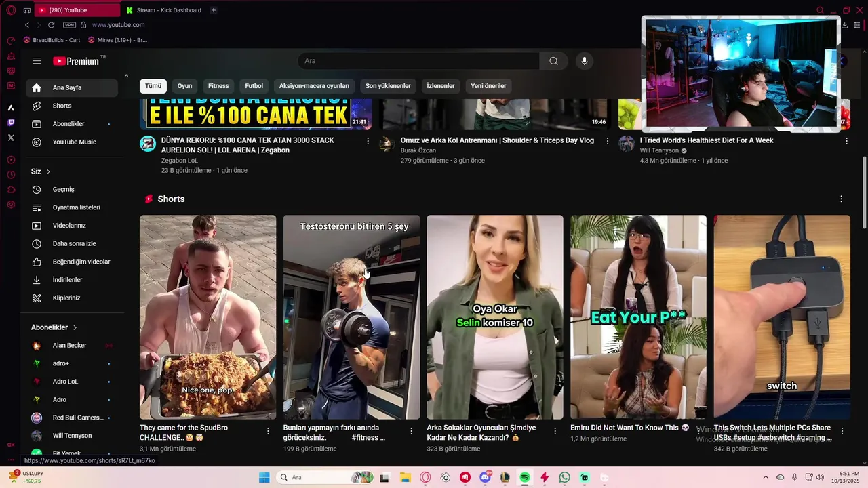Open the Opera main menu icon

coord(11,10)
